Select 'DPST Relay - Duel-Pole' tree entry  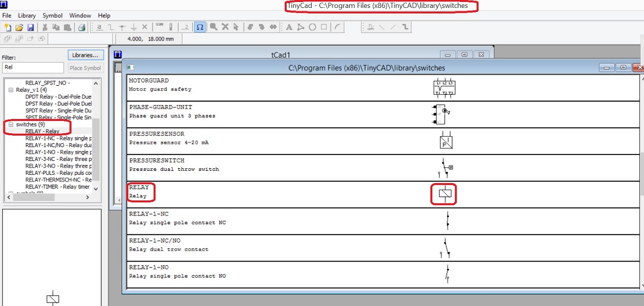58,104
